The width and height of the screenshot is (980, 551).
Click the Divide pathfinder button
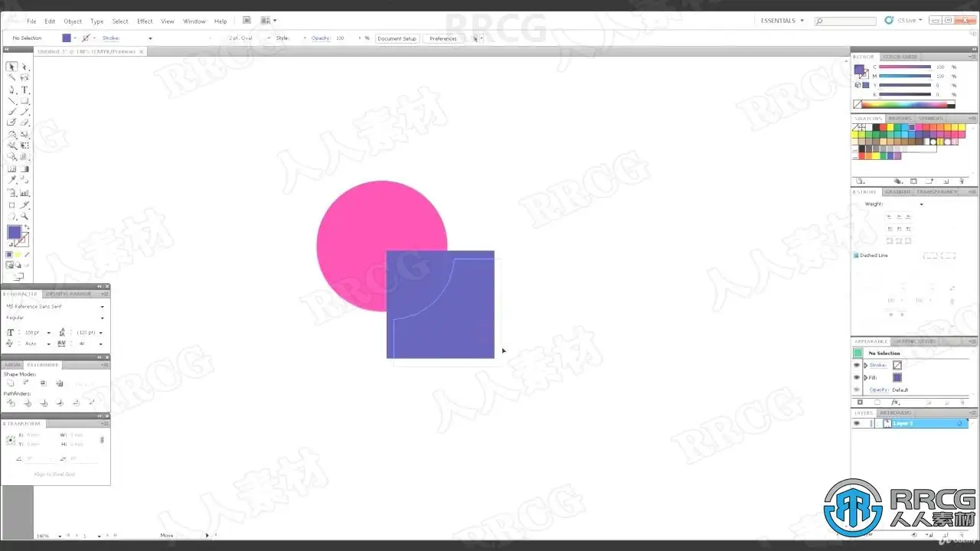[x=10, y=403]
